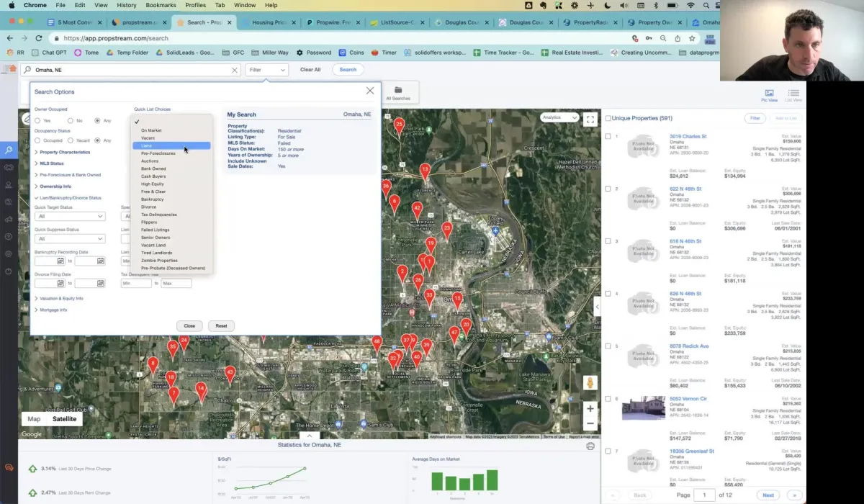
Task: Open the 3019 Charles St property link
Action: pyautogui.click(x=688, y=136)
